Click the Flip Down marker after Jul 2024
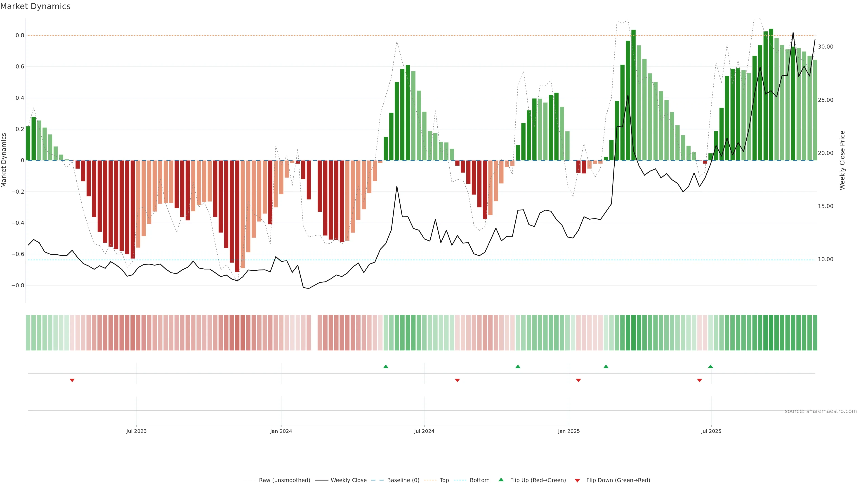868x488 pixels. click(x=457, y=380)
